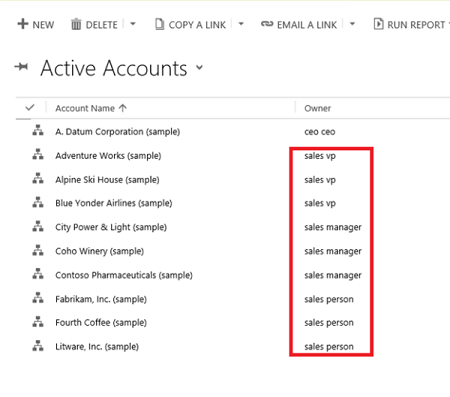The height and width of the screenshot is (397, 450).
Task: Click hierarchy icon for Fabrikam, Inc.
Action: pos(38,298)
